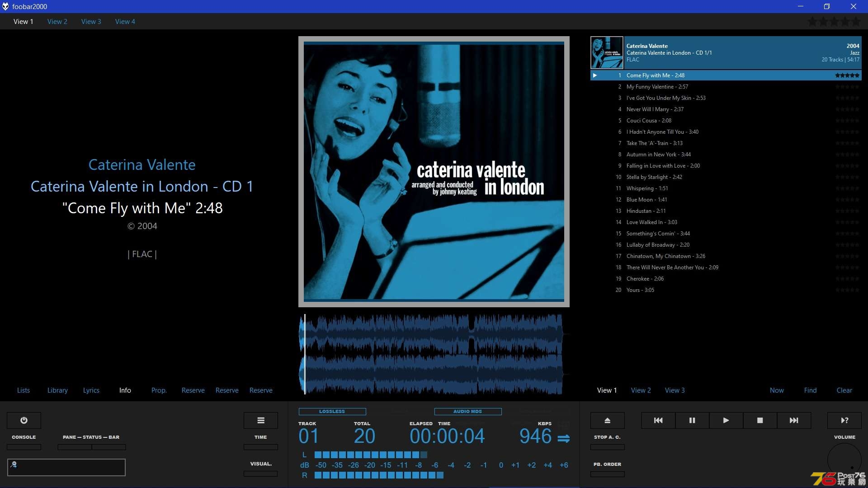
Task: Toggle the Status/Bar right switch
Action: (x=109, y=447)
